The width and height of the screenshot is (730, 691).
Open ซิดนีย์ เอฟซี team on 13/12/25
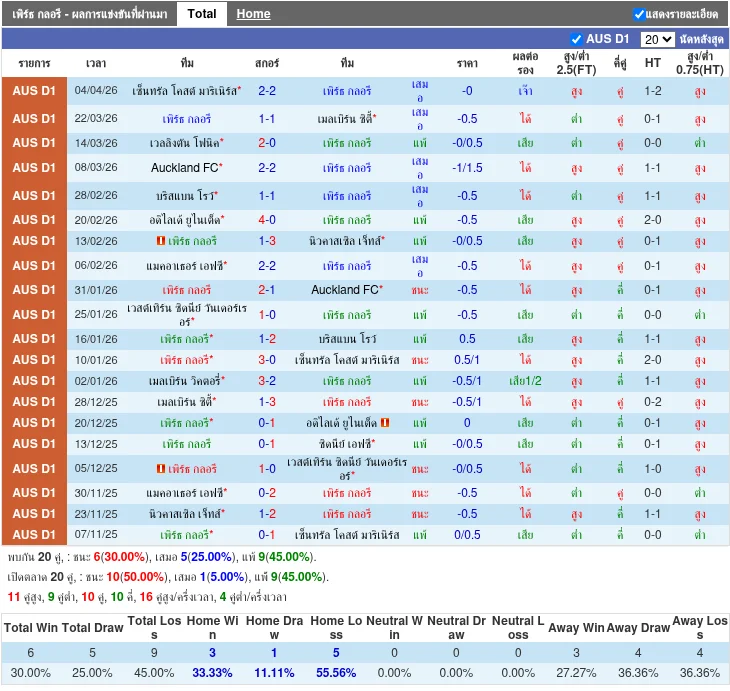[x=345, y=444]
